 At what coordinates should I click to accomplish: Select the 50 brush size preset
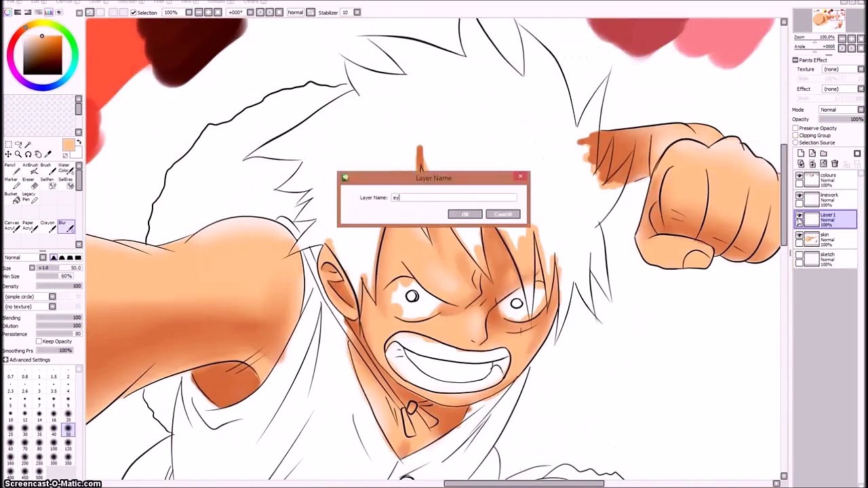(x=68, y=431)
